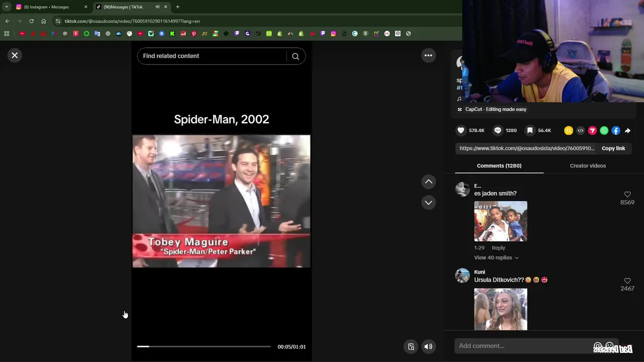644x362 pixels.
Task: Open the OneDrive cloud bookmark
Action: click(x=118, y=34)
